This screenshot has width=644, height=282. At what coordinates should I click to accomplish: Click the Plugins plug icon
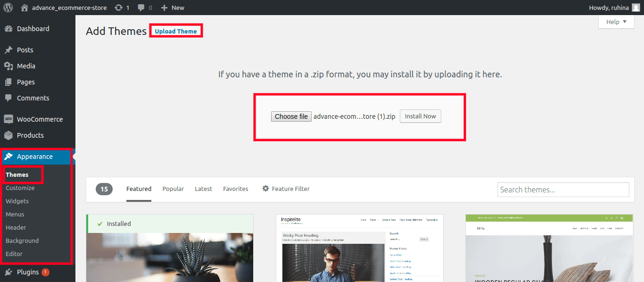tap(8, 272)
